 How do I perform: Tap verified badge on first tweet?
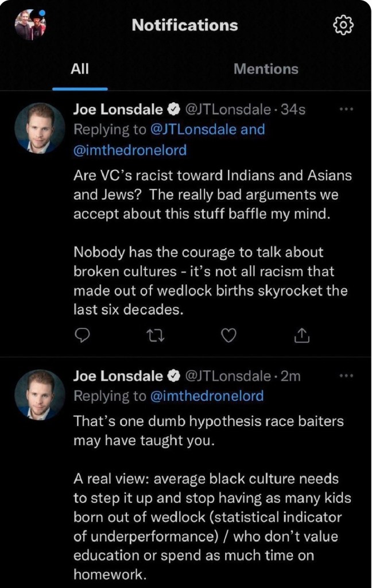click(172, 109)
